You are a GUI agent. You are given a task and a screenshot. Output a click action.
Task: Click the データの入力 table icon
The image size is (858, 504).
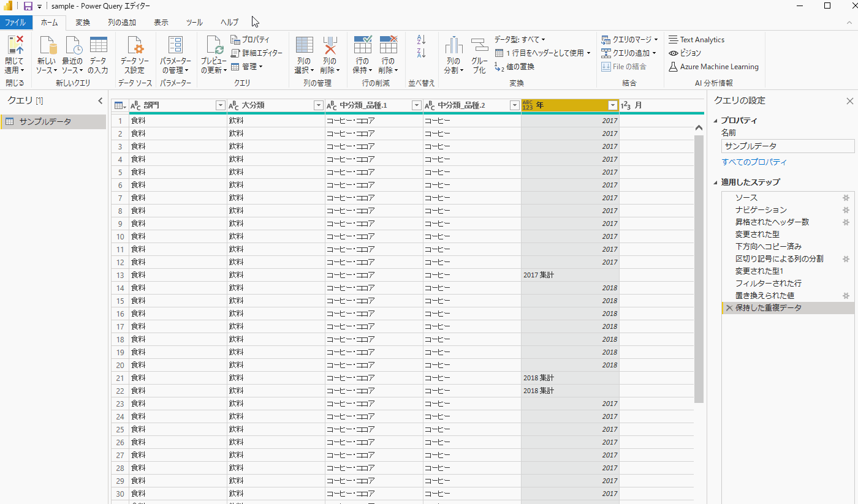98,46
